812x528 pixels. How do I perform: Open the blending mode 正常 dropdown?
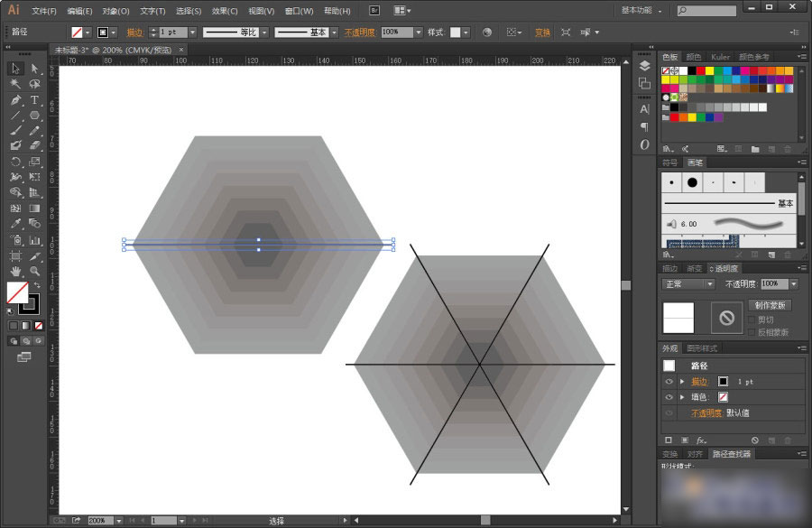click(x=688, y=284)
